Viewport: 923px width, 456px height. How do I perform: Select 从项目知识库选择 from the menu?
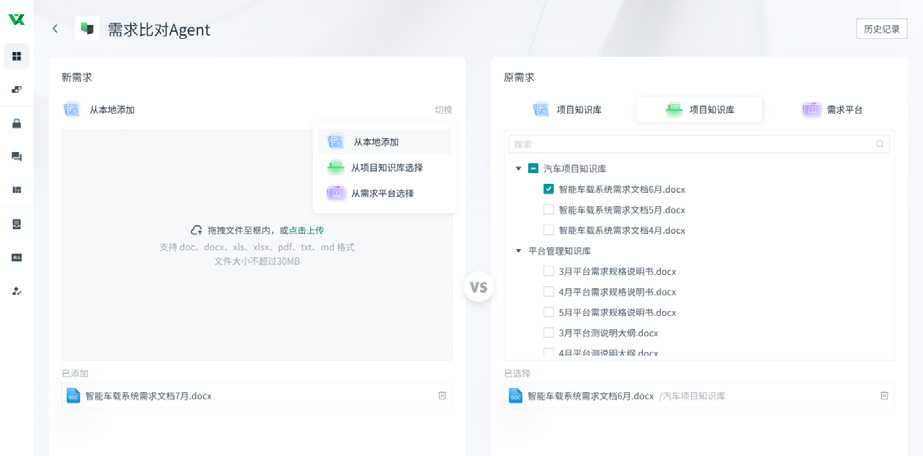click(x=386, y=168)
